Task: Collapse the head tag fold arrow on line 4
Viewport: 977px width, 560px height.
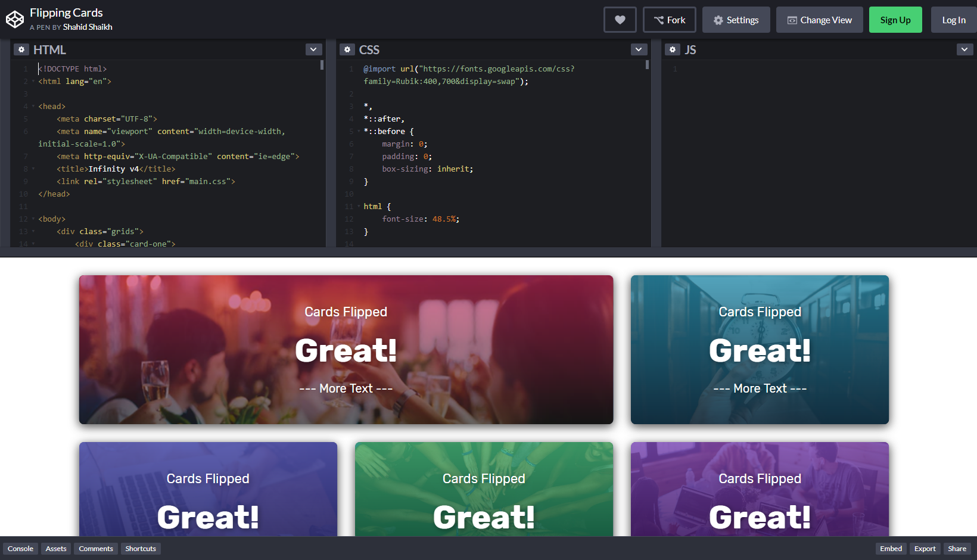Action: (x=33, y=107)
